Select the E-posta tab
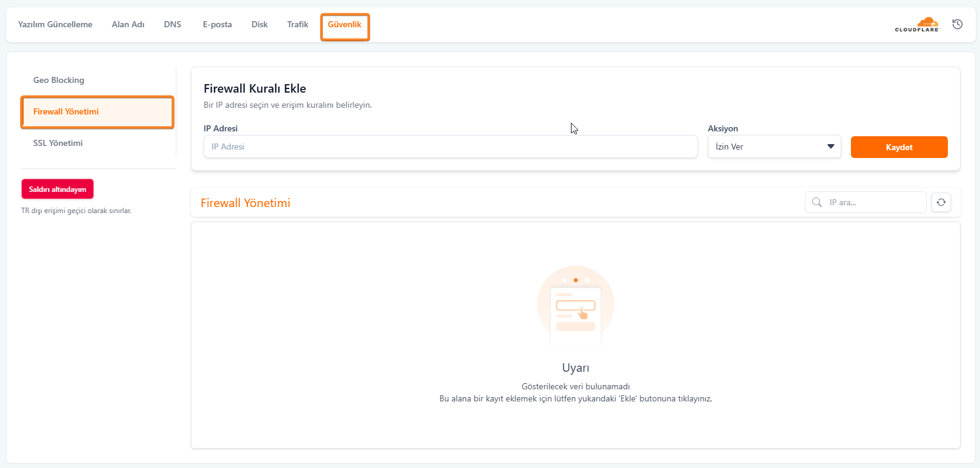The height and width of the screenshot is (468, 980). (217, 24)
